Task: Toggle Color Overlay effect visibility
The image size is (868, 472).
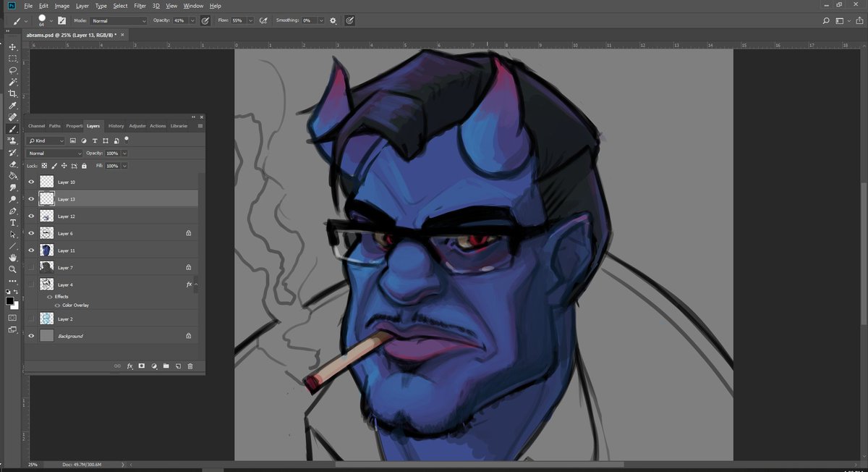Action: pyautogui.click(x=57, y=305)
